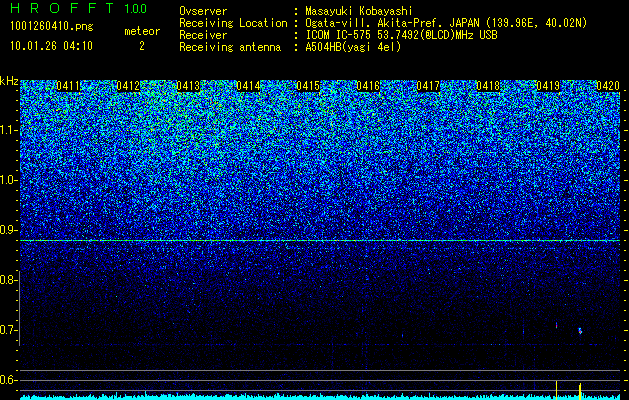629x400 pixels.
Task: Click the 0.7 kHz axis label
Action: pos(8,330)
